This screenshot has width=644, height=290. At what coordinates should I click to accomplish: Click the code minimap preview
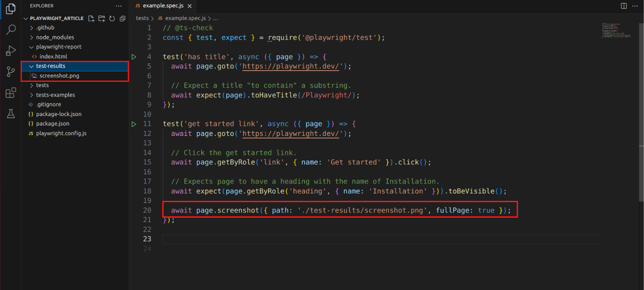tap(616, 30)
